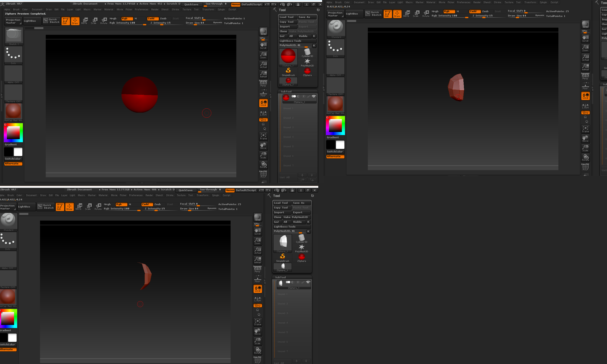Select ZSphere_1 subtool thumbnail in bottom-left window
Screen dimensions: 607x364
(x=280, y=283)
